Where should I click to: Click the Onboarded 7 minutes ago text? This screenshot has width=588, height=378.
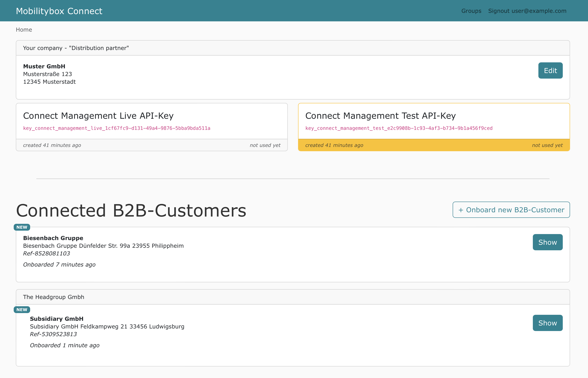tap(59, 265)
